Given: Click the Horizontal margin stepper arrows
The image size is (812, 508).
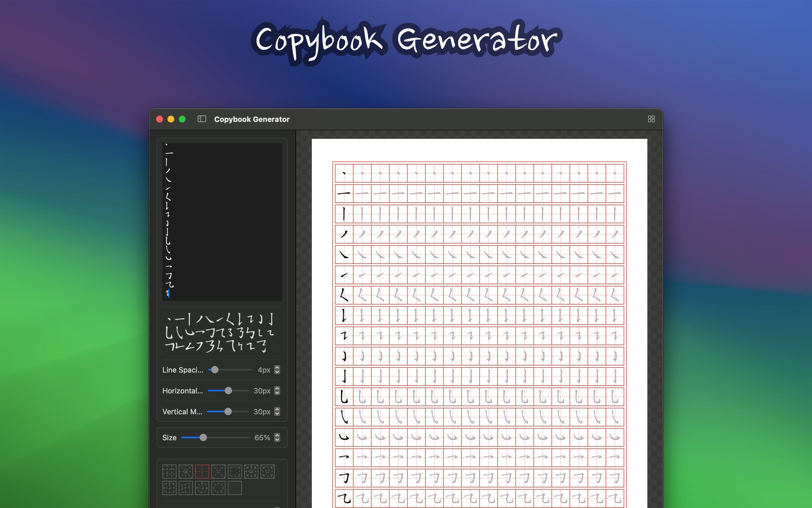Looking at the screenshot, I should 277,390.
